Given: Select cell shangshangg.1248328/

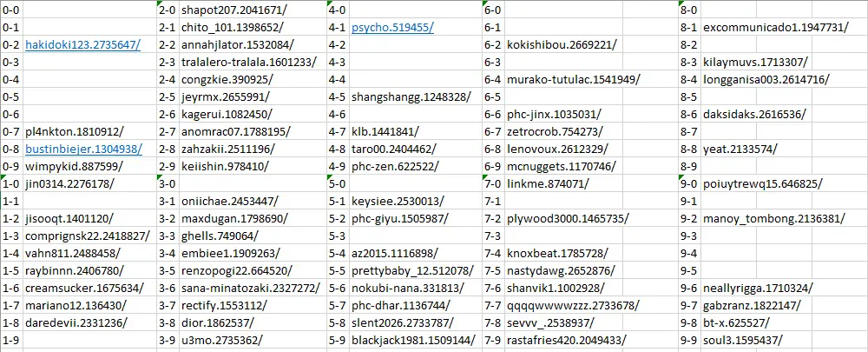Looking at the screenshot, I should (x=416, y=97).
